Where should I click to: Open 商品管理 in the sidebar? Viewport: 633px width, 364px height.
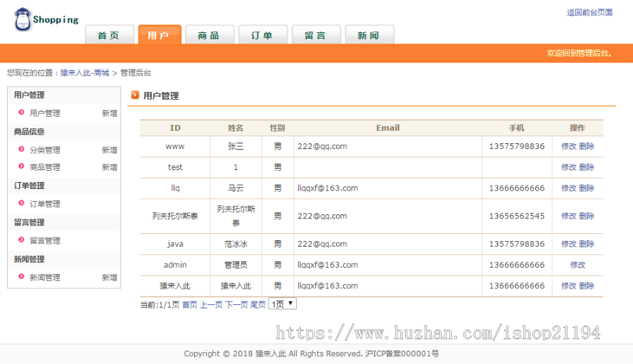45,167
